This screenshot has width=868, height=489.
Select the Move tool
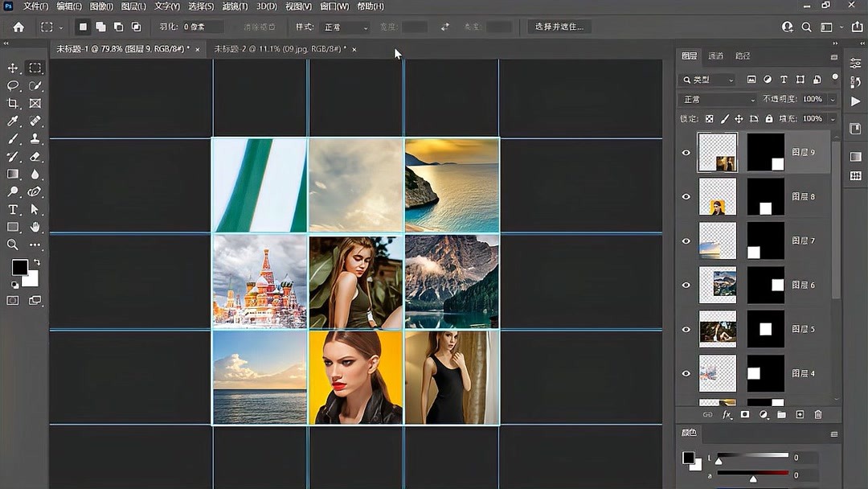click(x=13, y=68)
